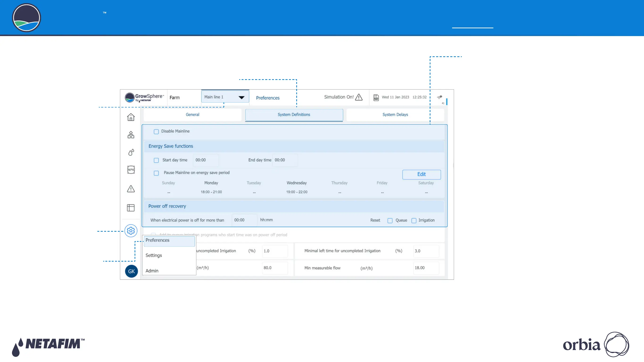Click the Farm label in header
This screenshot has height=362, width=644.
[174, 98]
